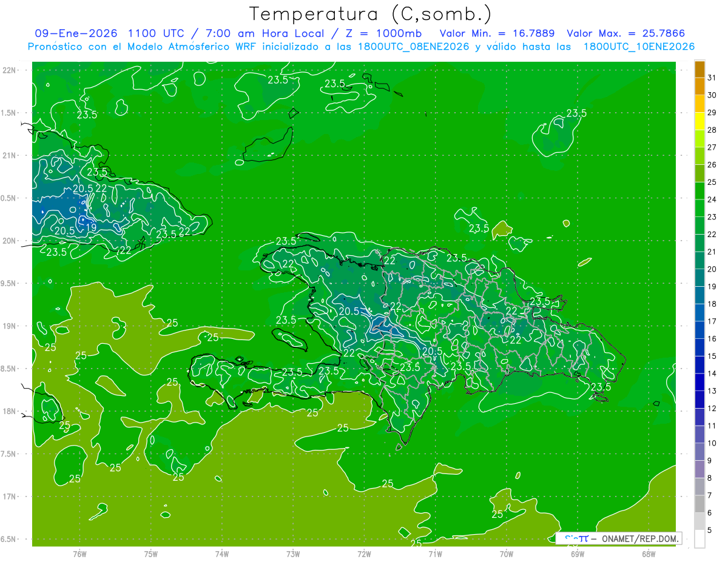Click the "Valor Min. = 16.7889" value
Image resolution: width=728 pixels, height=562 pixels.
[x=498, y=33]
